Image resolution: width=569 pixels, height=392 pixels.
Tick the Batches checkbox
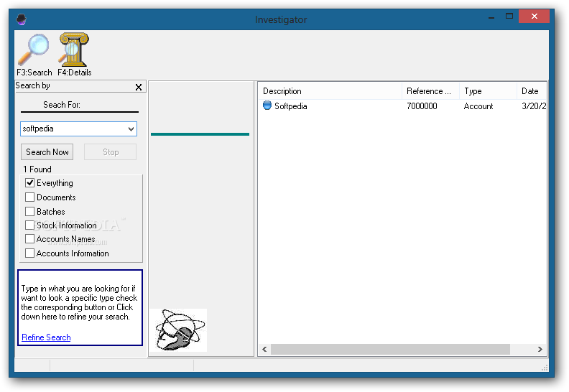[x=29, y=211]
